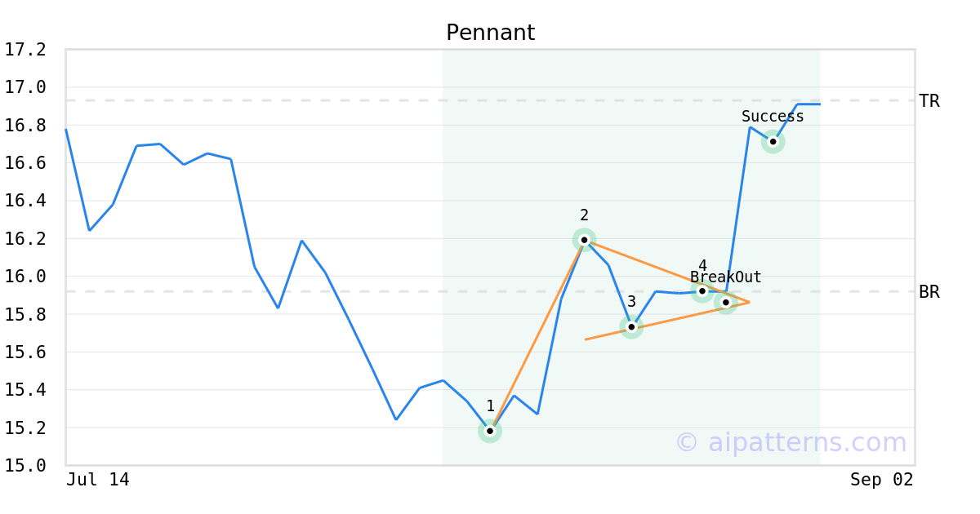Click pattern point marker 2

tap(584, 240)
